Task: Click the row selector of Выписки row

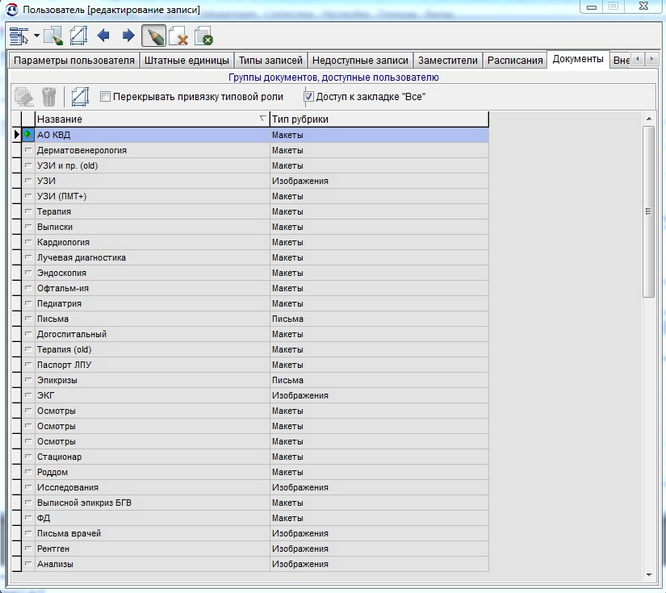Action: coord(17,227)
